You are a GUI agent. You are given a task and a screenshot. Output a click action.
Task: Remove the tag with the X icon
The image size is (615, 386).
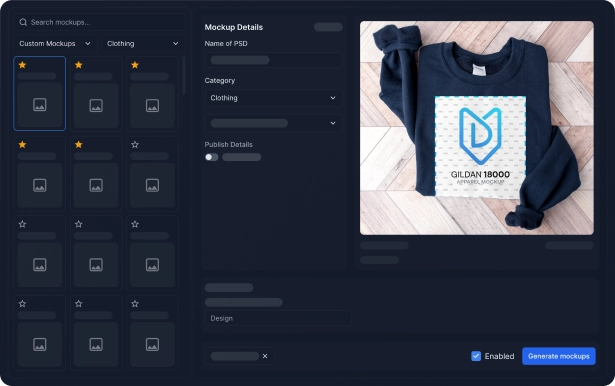click(x=265, y=356)
